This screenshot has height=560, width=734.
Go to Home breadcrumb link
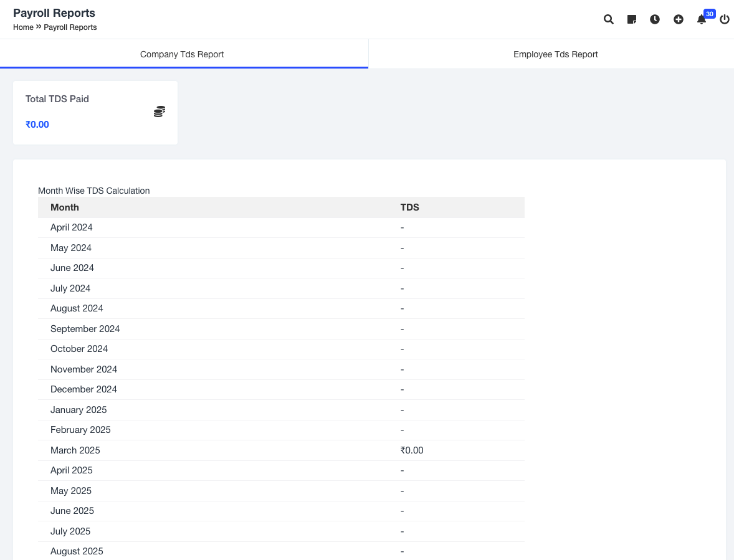click(x=23, y=27)
